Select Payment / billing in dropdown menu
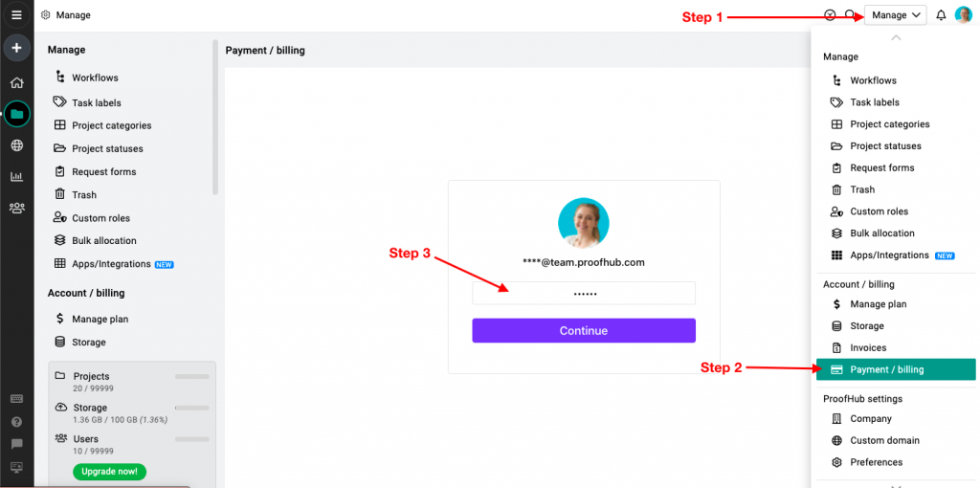The image size is (980, 488). [896, 369]
